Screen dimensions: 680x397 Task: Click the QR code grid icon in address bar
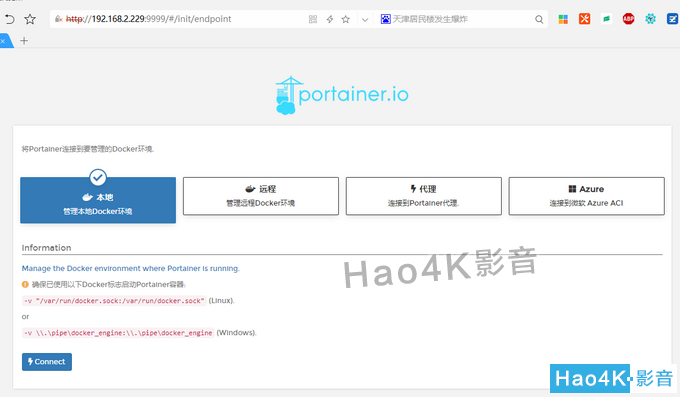coord(313,19)
